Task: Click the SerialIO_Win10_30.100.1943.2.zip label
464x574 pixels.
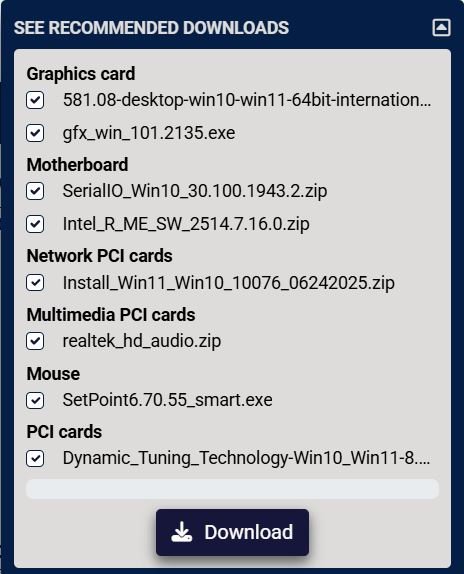Action: point(195,191)
